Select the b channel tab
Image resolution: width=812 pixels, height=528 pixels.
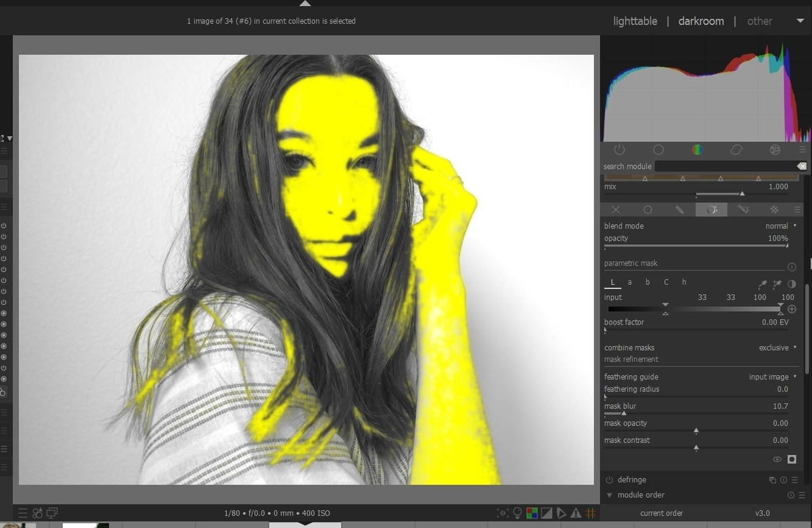pos(648,283)
